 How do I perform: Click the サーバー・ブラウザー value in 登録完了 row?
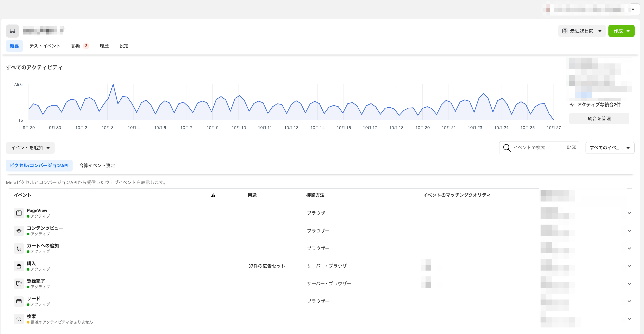point(329,284)
